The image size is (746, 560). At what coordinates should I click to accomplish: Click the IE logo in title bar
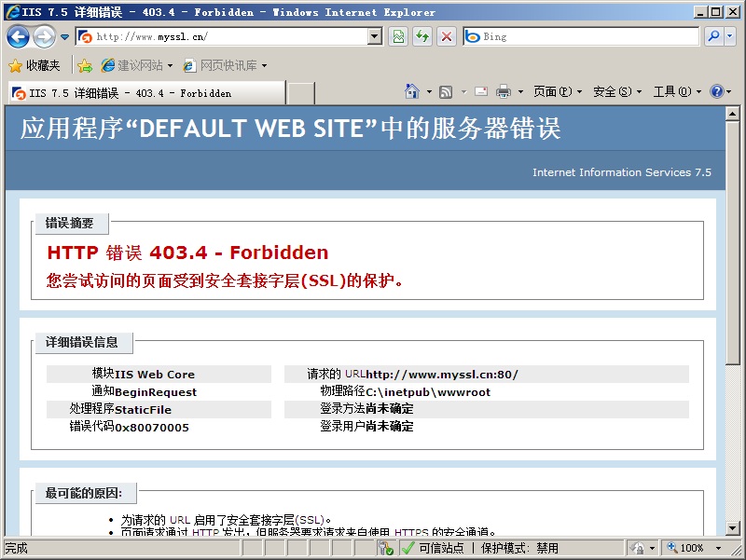[12, 12]
